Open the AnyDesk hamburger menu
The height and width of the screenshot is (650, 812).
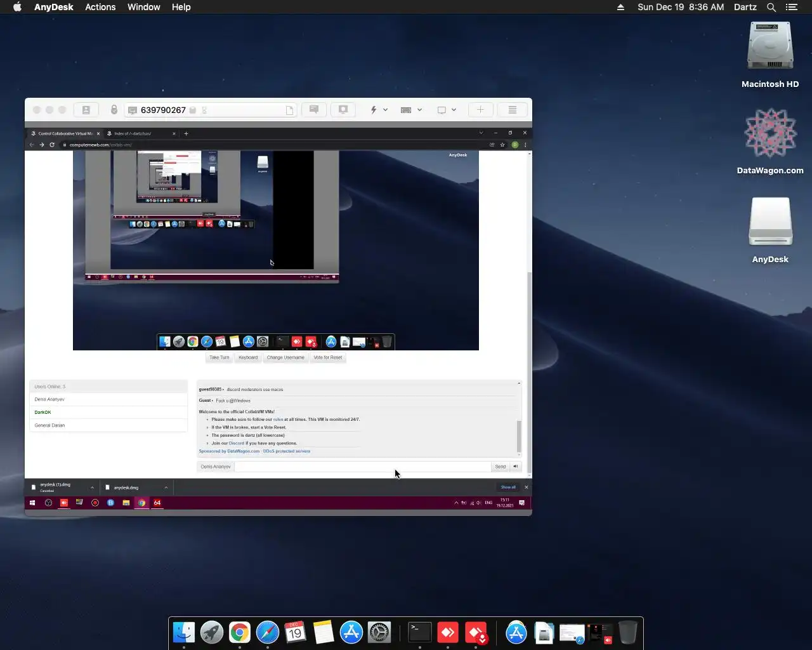point(513,110)
